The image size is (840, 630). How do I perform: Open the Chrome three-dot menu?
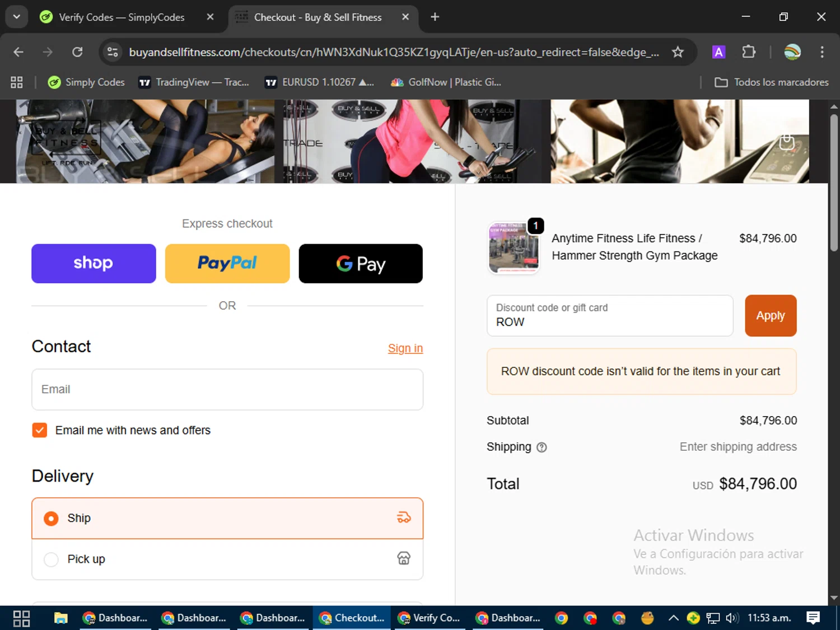click(x=822, y=52)
